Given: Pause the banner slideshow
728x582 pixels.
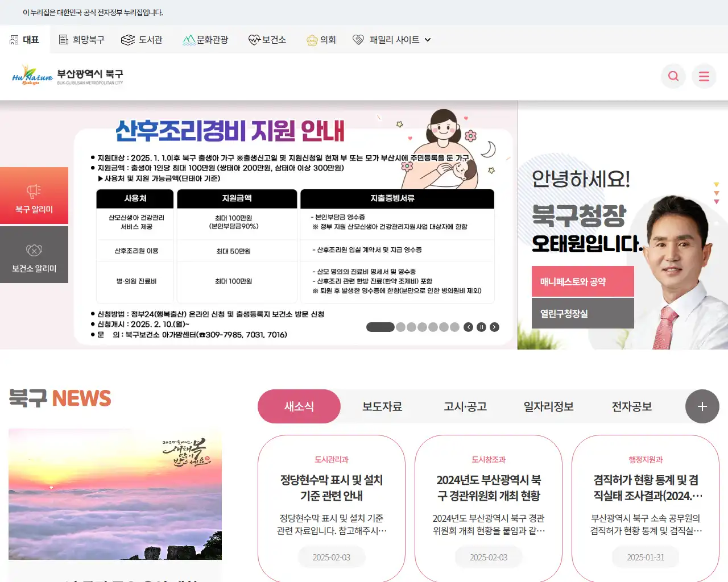Looking at the screenshot, I should click(x=481, y=327).
